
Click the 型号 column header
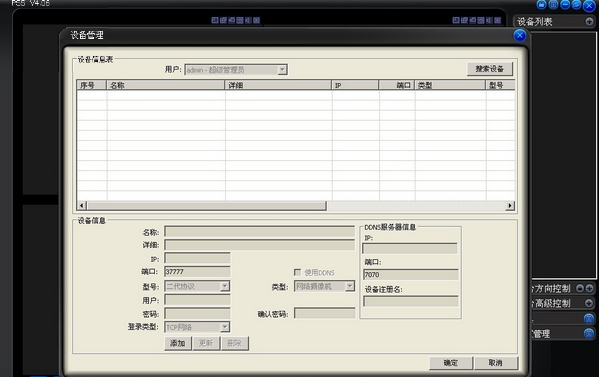[x=500, y=85]
